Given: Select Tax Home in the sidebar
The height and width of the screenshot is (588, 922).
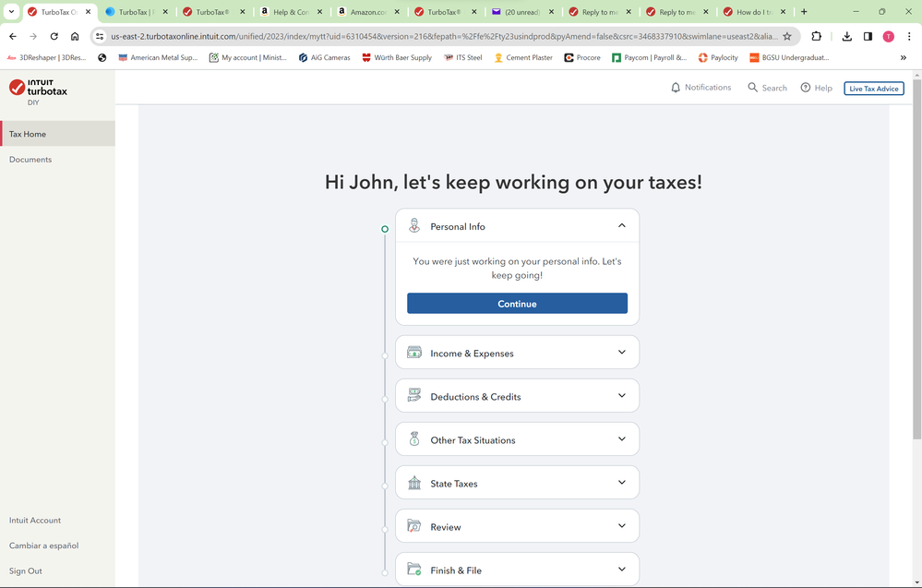Looking at the screenshot, I should tap(28, 134).
